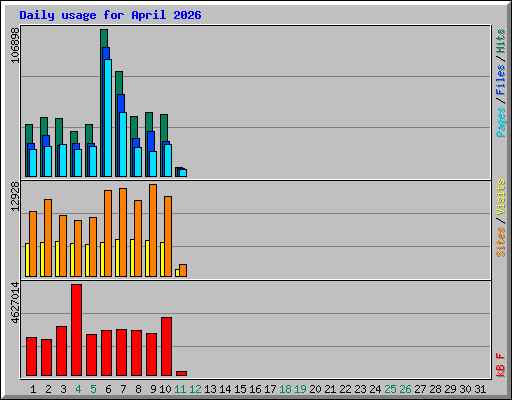Viewport: 512px width, 400px height.
Task: Click day label 27 on the x-axis
Action: 420,389
